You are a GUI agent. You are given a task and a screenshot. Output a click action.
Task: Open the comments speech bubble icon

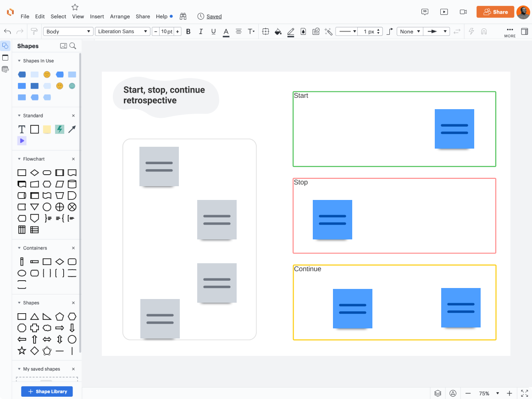(x=425, y=12)
